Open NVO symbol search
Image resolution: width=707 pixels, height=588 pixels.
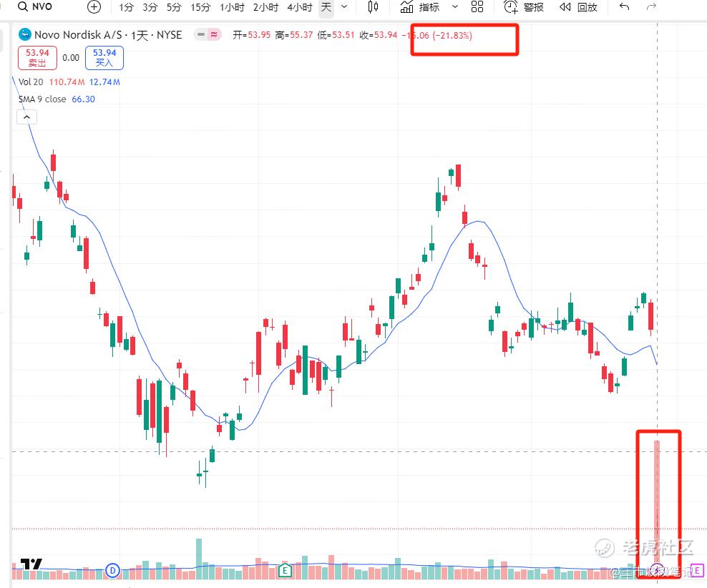coord(35,6)
